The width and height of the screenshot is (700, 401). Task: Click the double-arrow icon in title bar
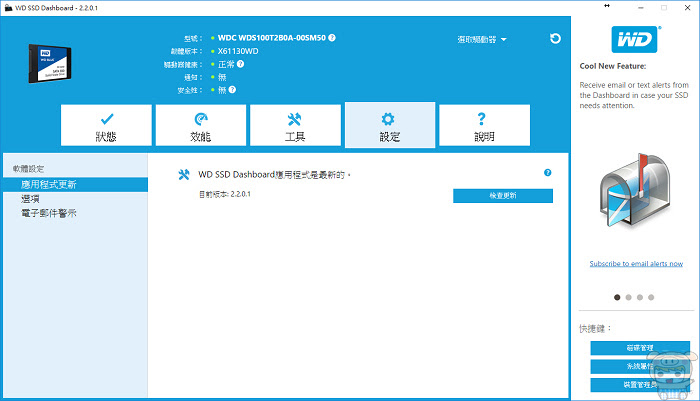[x=607, y=6]
